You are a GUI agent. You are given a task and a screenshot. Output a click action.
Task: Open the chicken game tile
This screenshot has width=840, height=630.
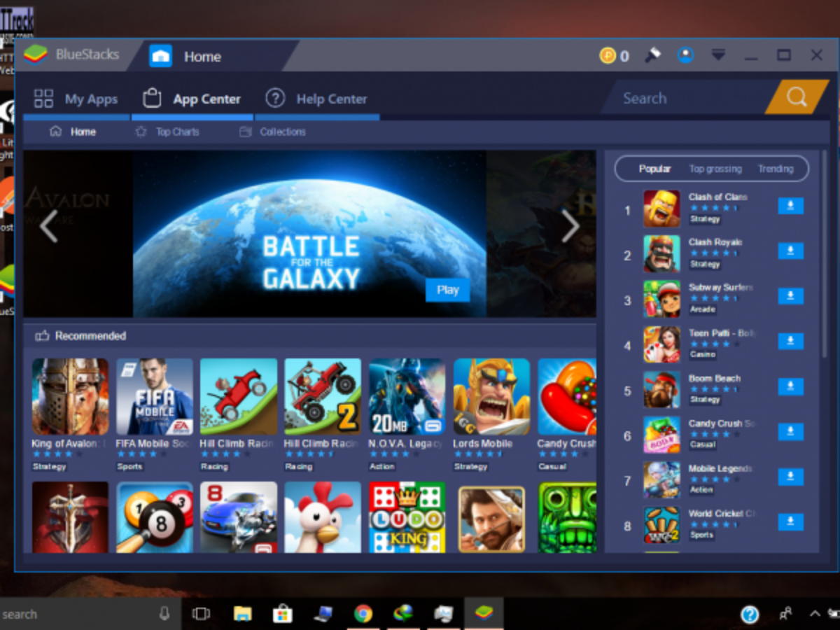click(323, 517)
